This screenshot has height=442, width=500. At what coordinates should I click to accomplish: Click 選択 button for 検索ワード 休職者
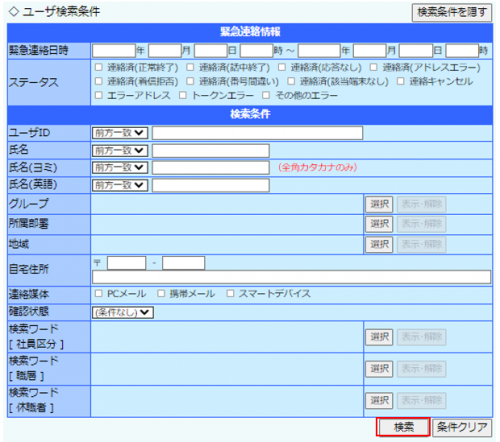[x=379, y=400]
